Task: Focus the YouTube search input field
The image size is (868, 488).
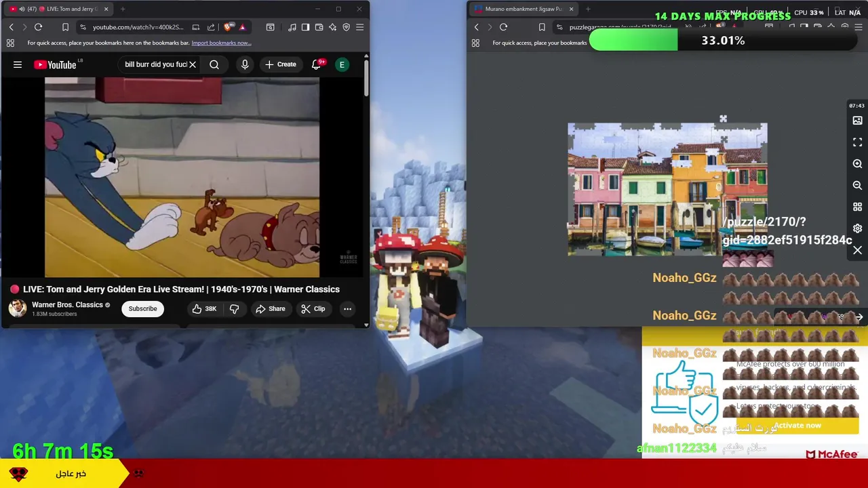Action: (155, 64)
